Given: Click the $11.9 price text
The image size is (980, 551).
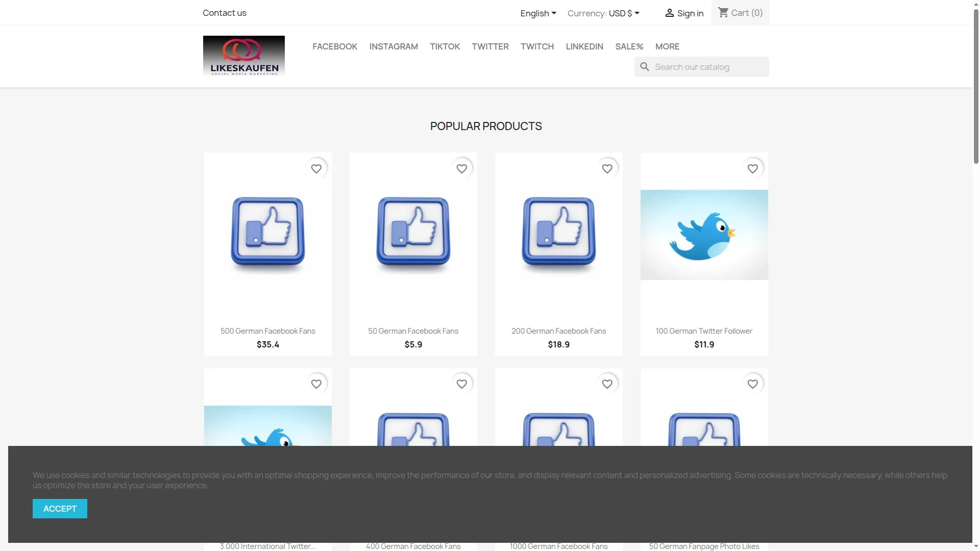Looking at the screenshot, I should click(x=704, y=345).
